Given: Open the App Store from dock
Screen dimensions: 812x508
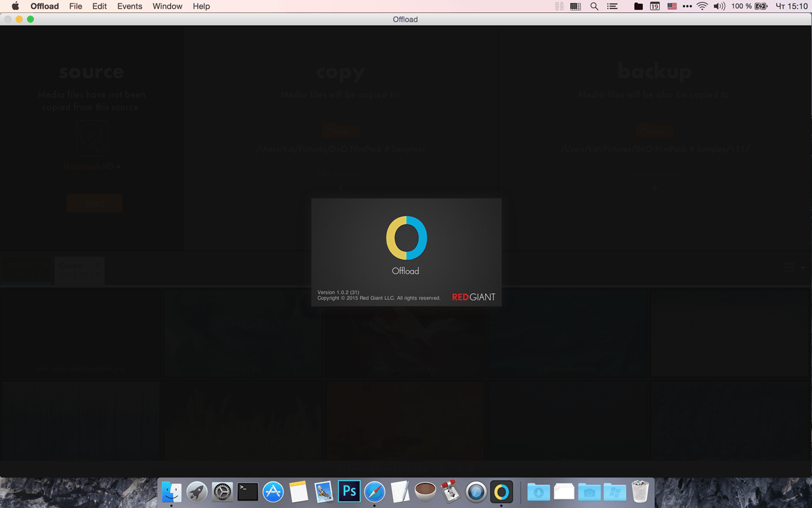Looking at the screenshot, I should point(273,491).
